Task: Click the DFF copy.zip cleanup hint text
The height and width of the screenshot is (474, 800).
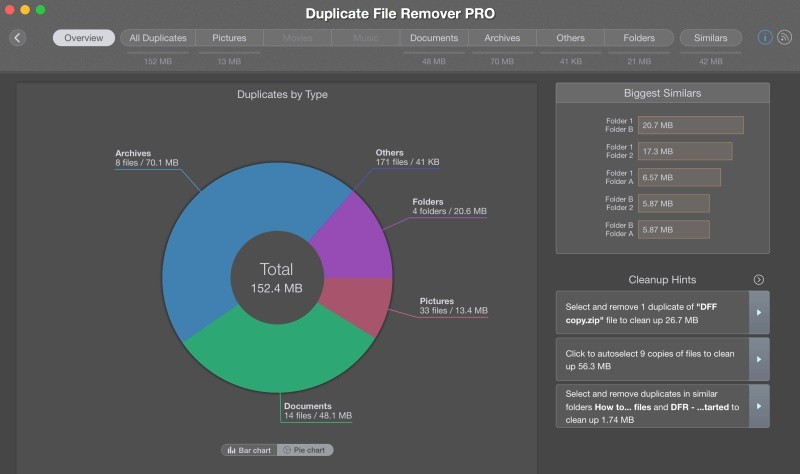Action: (641, 313)
